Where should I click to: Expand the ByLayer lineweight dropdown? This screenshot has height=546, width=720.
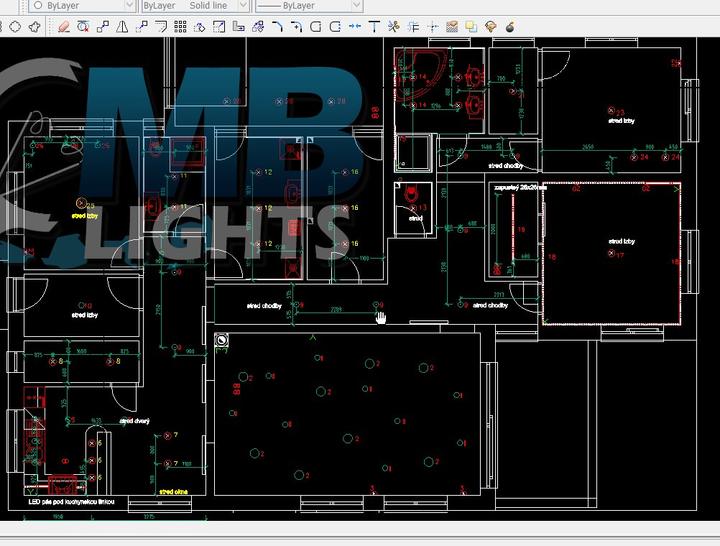(308, 6)
